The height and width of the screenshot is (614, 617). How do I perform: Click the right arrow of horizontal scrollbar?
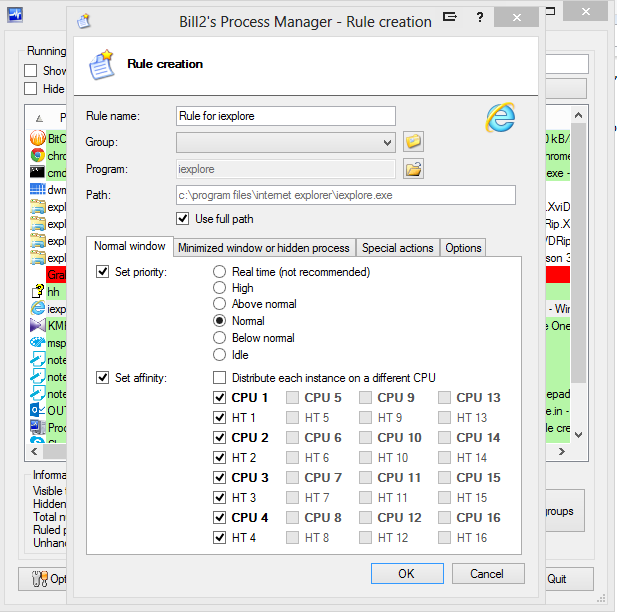coord(562,451)
